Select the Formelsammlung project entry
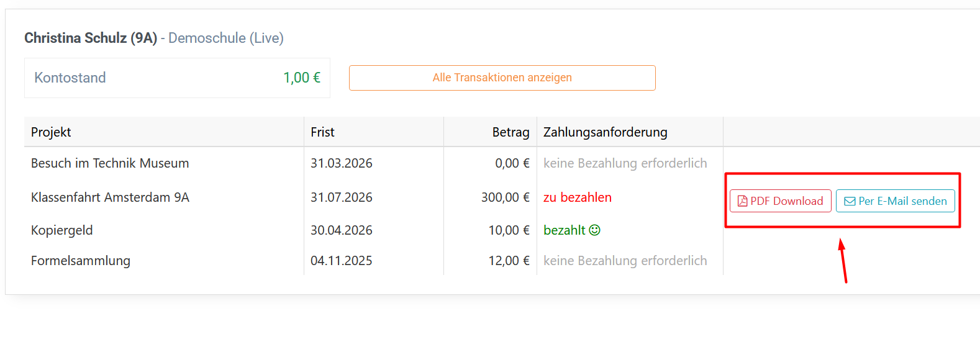980x352 pixels. coord(81,261)
